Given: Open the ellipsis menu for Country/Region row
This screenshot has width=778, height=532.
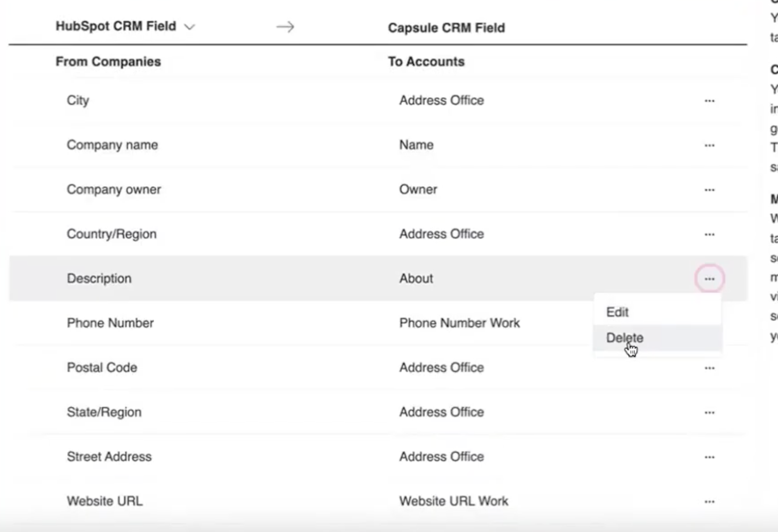Looking at the screenshot, I should (x=710, y=235).
